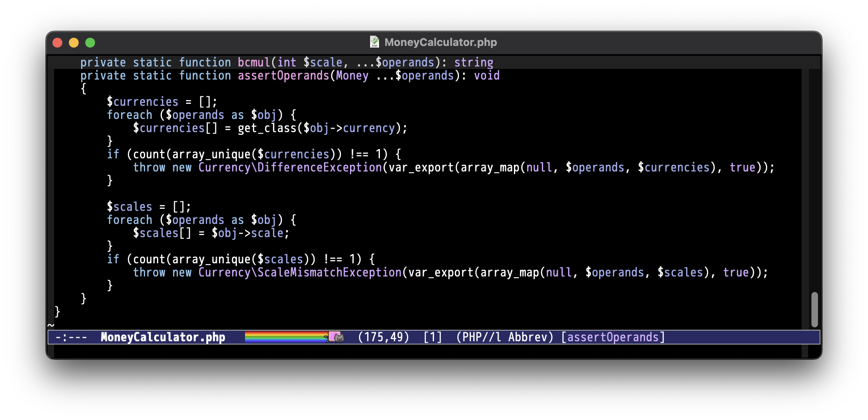The width and height of the screenshot is (868, 420).
Task: Click the MoneyCalculator.php window title
Action: click(x=441, y=42)
